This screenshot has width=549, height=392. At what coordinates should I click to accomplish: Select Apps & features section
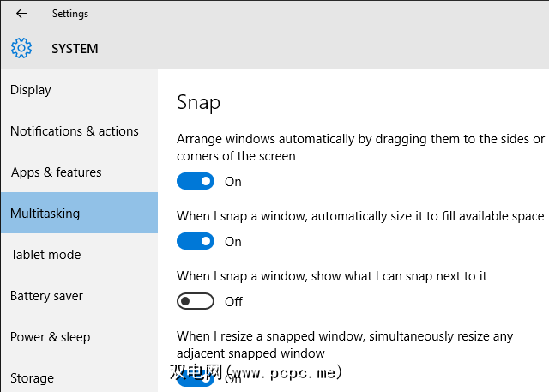pos(57,172)
